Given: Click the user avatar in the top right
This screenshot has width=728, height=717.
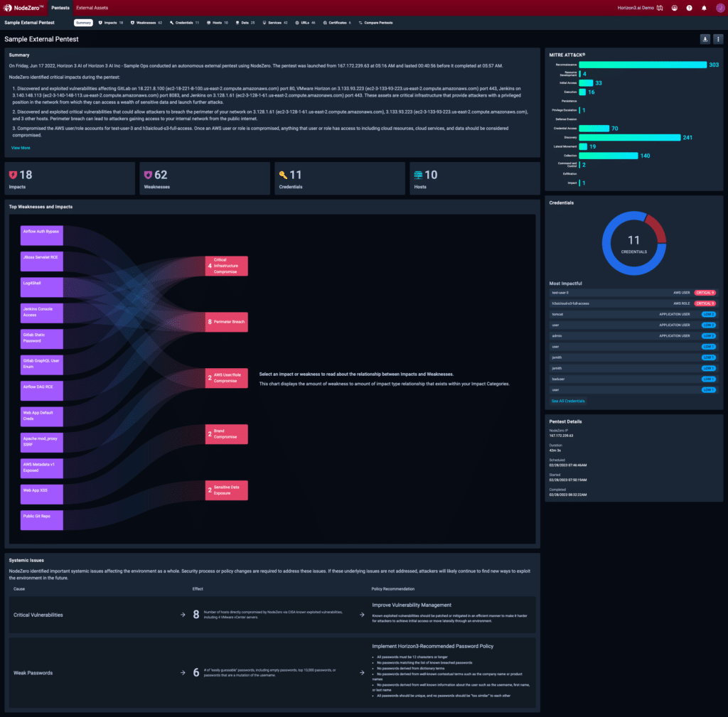Looking at the screenshot, I should (719, 8).
